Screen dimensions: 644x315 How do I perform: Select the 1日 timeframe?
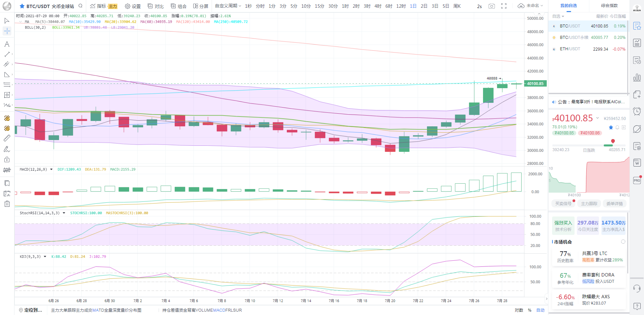pyautogui.click(x=413, y=6)
